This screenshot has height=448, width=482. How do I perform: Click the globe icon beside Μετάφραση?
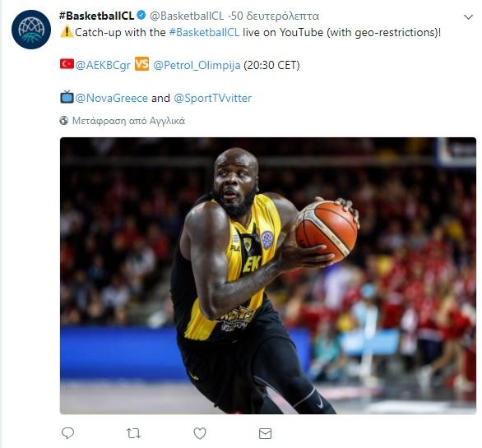(63, 121)
